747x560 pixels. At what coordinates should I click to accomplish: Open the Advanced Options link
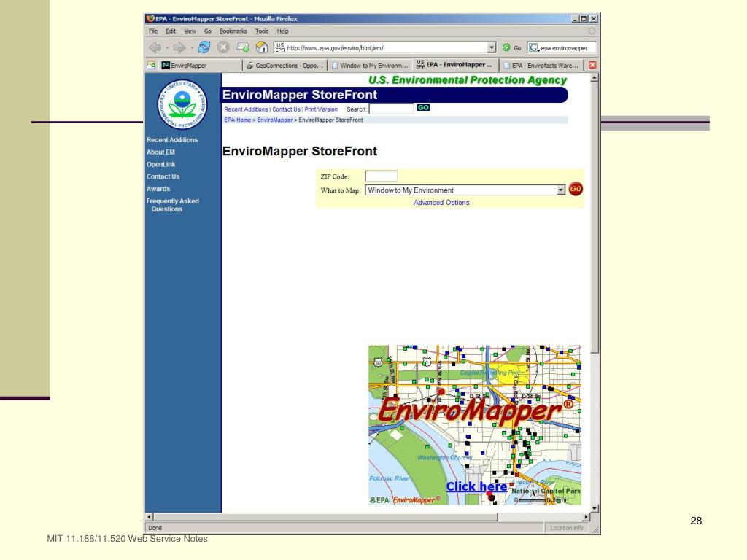(441, 203)
